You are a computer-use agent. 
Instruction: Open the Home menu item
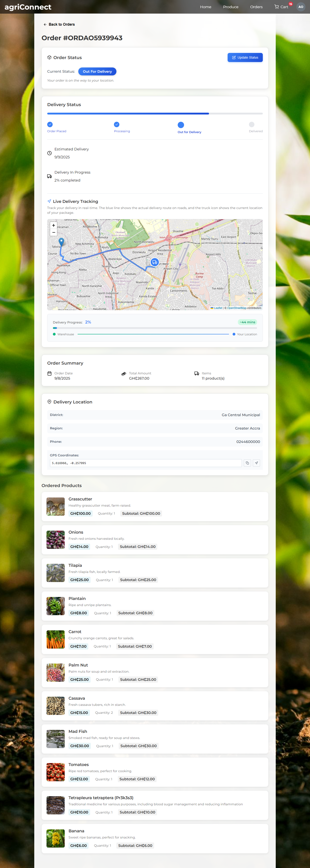click(205, 7)
